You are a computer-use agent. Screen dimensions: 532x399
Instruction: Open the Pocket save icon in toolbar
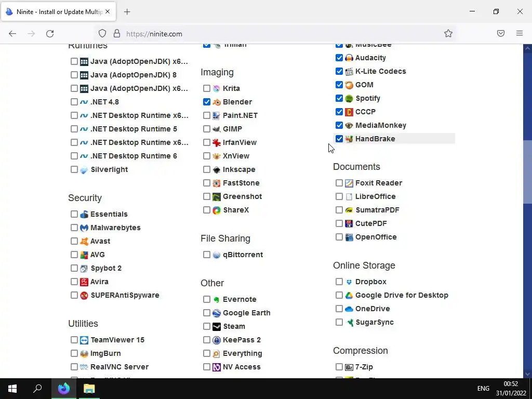(501, 33)
